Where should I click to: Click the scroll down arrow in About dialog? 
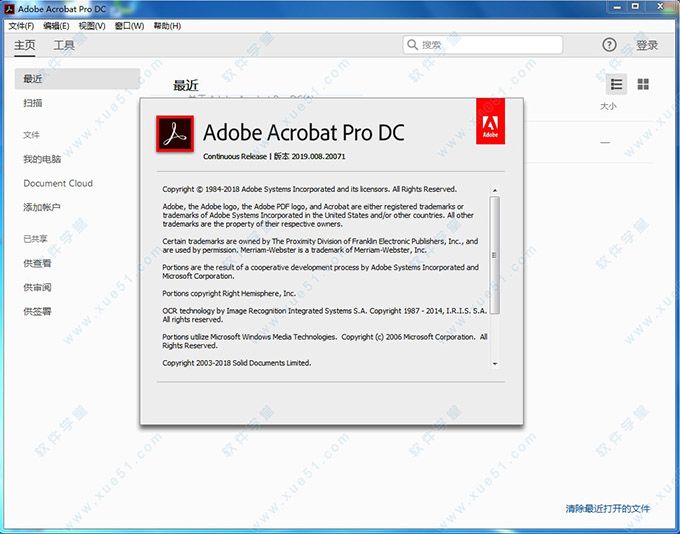tap(495, 364)
